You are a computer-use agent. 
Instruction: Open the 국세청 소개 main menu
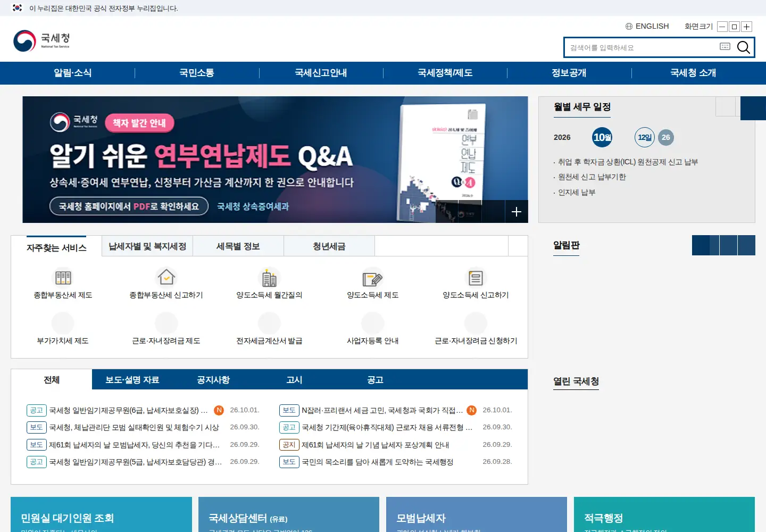[x=693, y=73]
